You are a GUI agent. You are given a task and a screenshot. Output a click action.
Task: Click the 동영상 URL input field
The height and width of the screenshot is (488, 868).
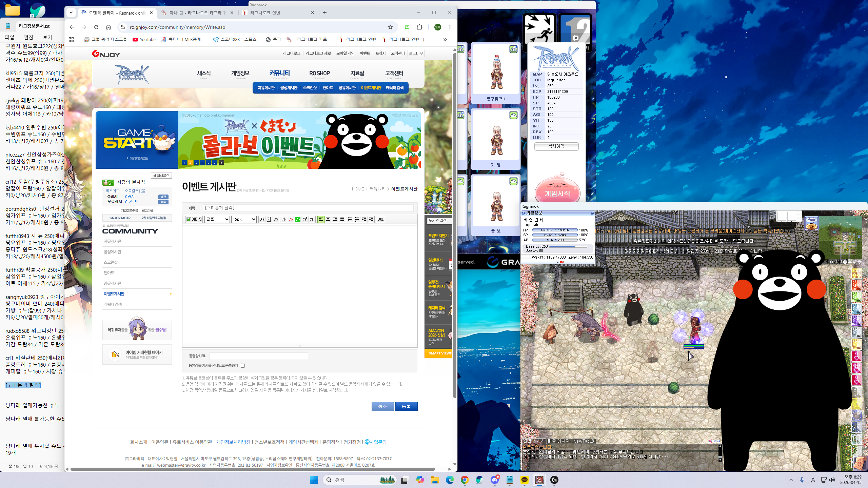click(259, 356)
